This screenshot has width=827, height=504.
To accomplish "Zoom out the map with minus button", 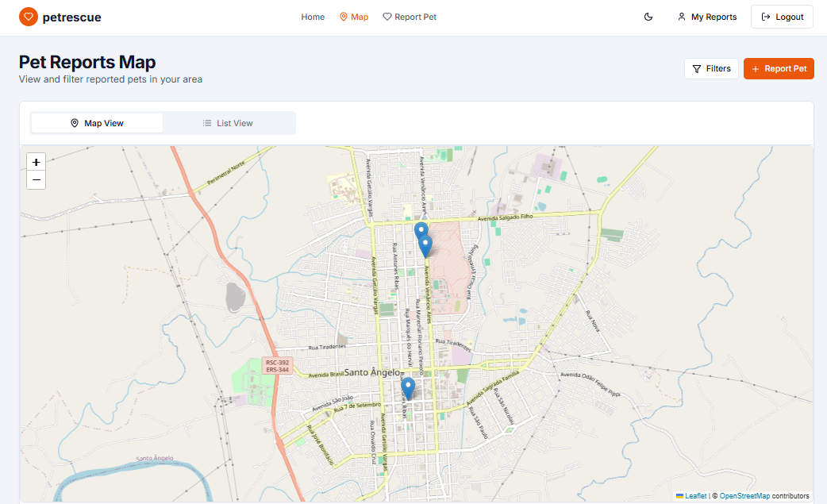I will (x=36, y=180).
